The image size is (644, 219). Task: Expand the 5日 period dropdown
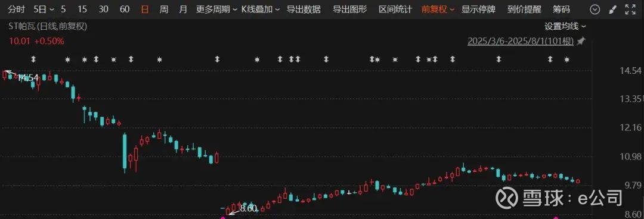pos(44,10)
